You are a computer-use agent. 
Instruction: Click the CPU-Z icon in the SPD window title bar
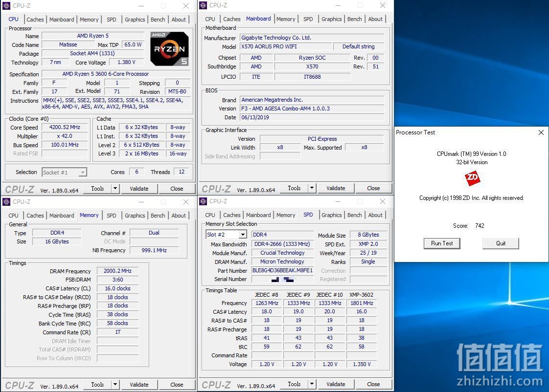click(x=203, y=201)
